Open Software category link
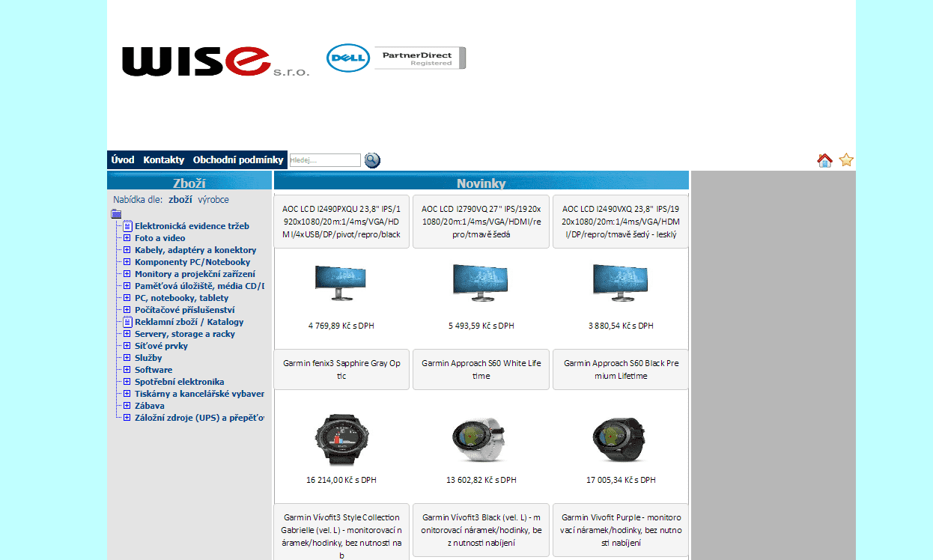Screen dimensions: 933x560 (x=154, y=370)
